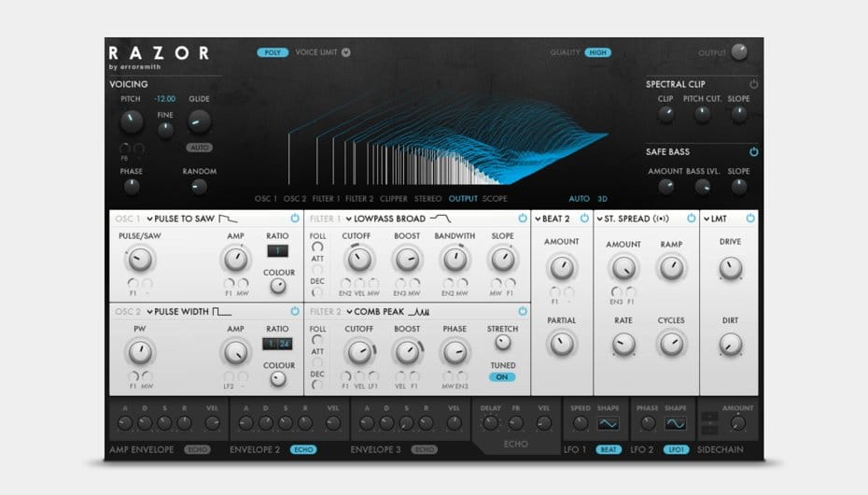The image size is (868, 495).
Task: Click the HIGH quality button
Action: click(597, 52)
